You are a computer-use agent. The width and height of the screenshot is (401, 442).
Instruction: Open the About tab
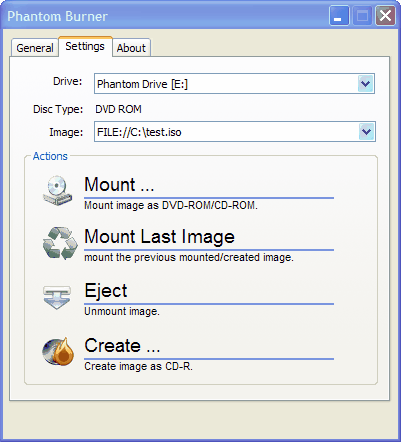[x=131, y=48]
